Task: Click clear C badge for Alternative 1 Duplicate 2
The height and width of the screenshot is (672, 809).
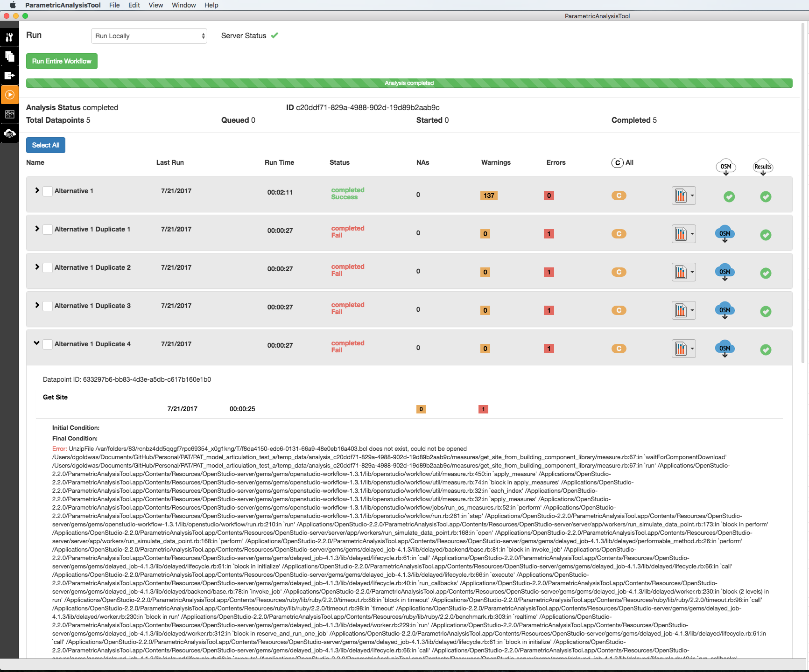Action: point(619,272)
